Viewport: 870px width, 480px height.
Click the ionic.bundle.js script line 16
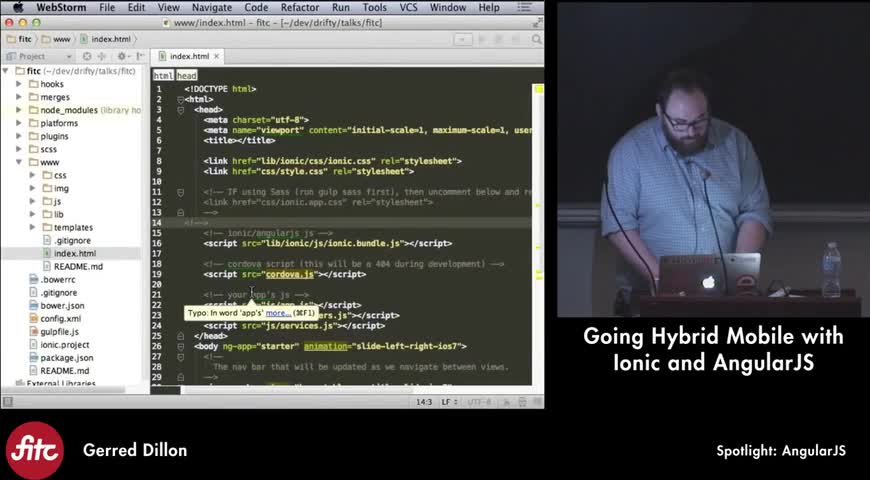pos(327,243)
